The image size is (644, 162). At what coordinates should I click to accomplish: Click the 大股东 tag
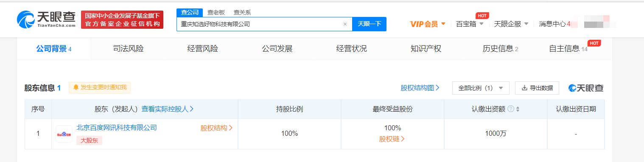pyautogui.click(x=89, y=140)
